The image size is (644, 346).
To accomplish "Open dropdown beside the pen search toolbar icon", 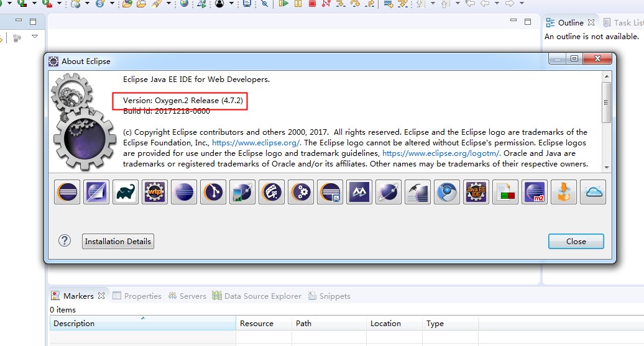I will pos(169,3).
